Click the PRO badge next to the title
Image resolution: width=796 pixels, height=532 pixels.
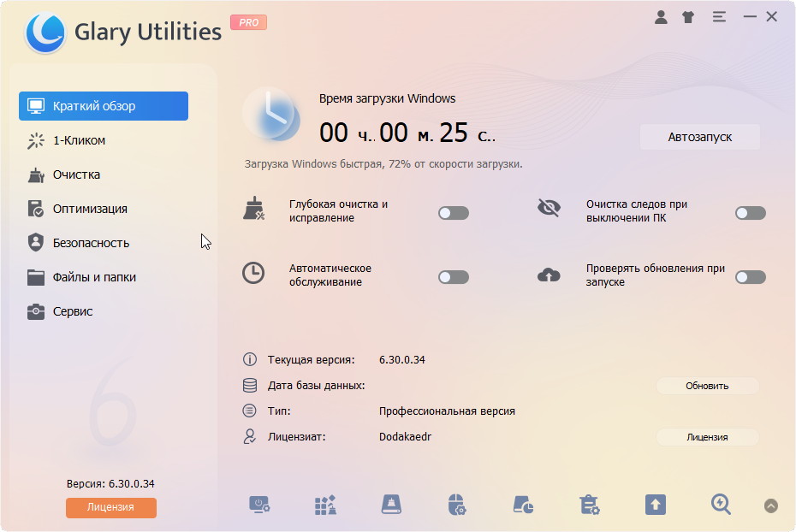pyautogui.click(x=249, y=22)
